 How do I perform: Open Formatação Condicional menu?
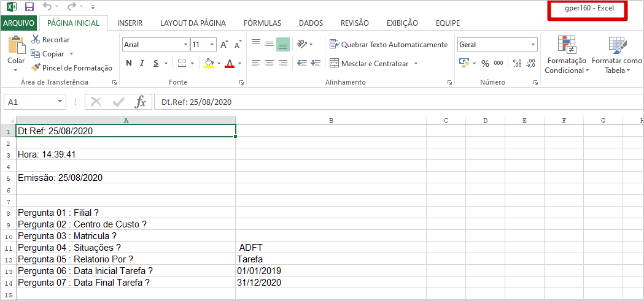click(x=567, y=55)
